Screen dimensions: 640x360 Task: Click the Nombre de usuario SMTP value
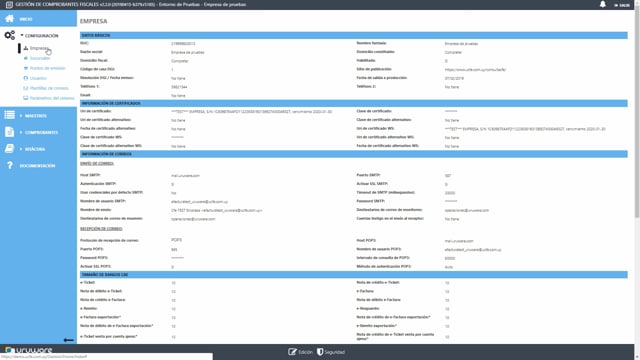199,202
